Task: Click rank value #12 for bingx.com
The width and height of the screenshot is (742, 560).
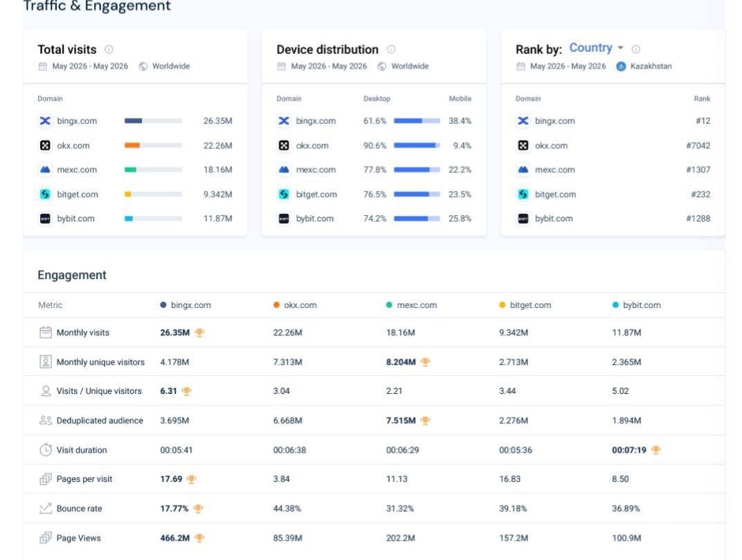Action: point(703,120)
